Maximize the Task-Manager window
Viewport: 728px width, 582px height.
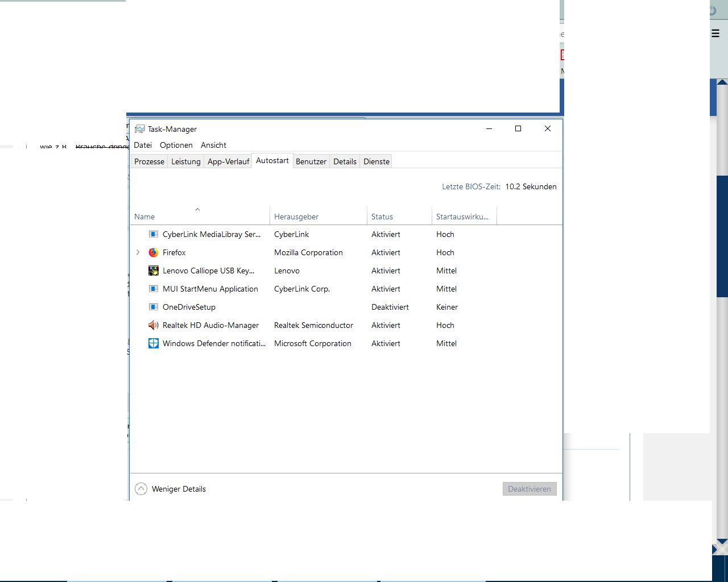518,128
